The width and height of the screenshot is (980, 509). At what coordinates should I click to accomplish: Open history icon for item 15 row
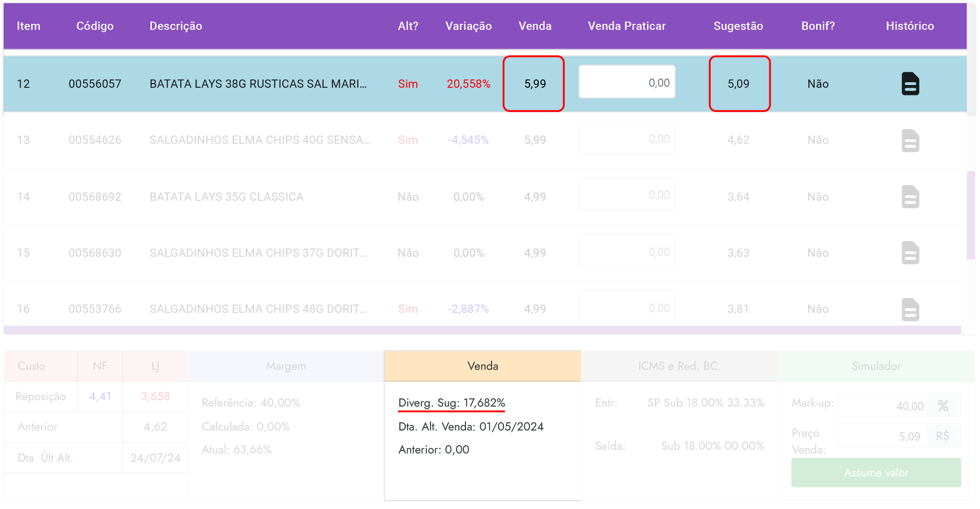[910, 253]
